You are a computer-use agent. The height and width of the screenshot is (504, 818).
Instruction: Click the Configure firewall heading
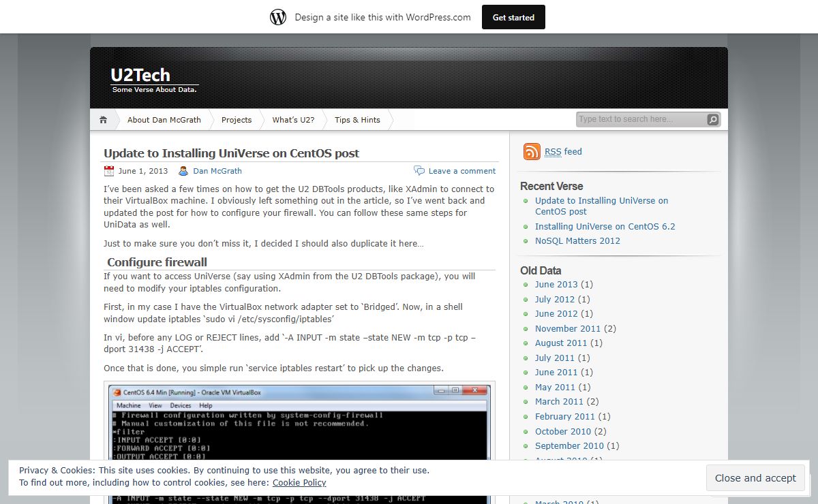(x=157, y=262)
